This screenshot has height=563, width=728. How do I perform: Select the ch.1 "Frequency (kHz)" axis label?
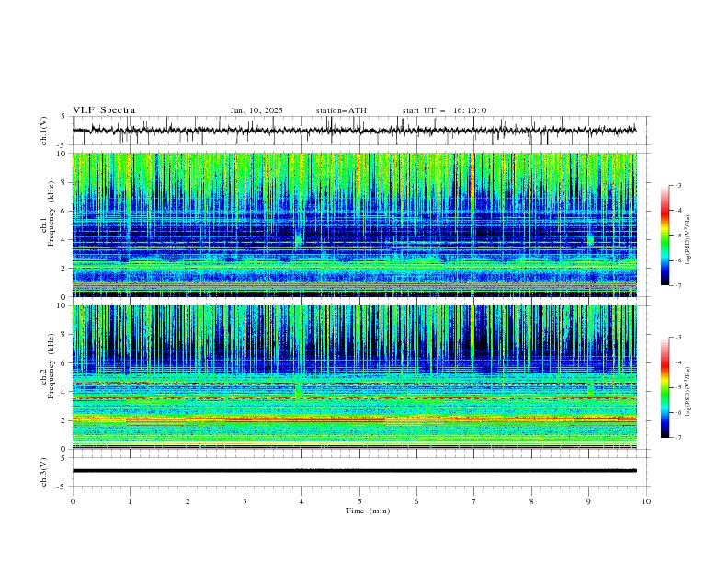pos(51,214)
